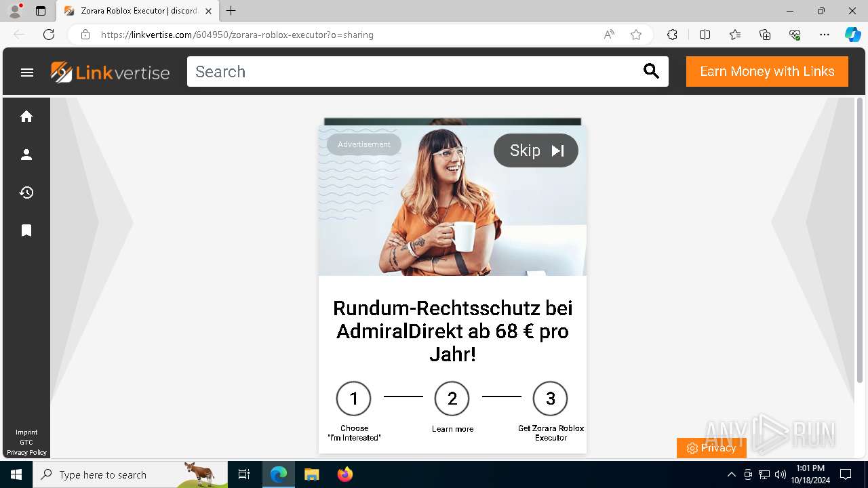Go to Home in the sidebar
This screenshot has height=488, width=868.
coord(26,117)
